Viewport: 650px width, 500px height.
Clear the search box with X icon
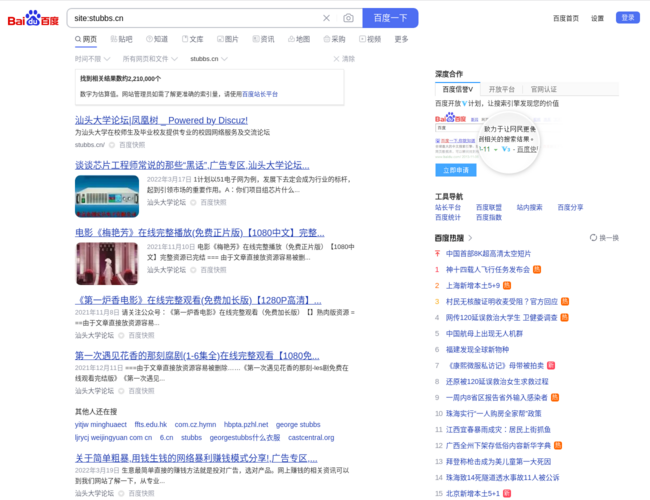tap(326, 18)
